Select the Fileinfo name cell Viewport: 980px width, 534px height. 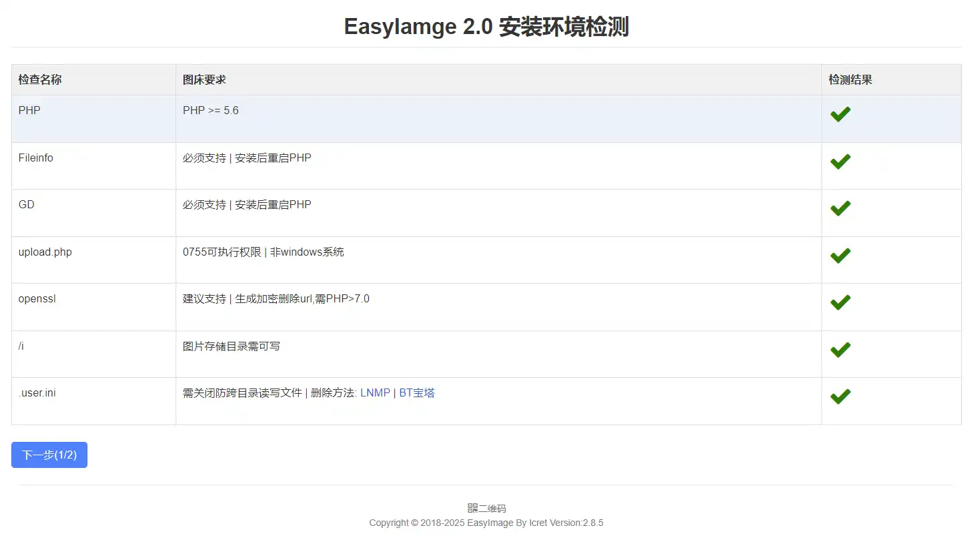tap(36, 158)
